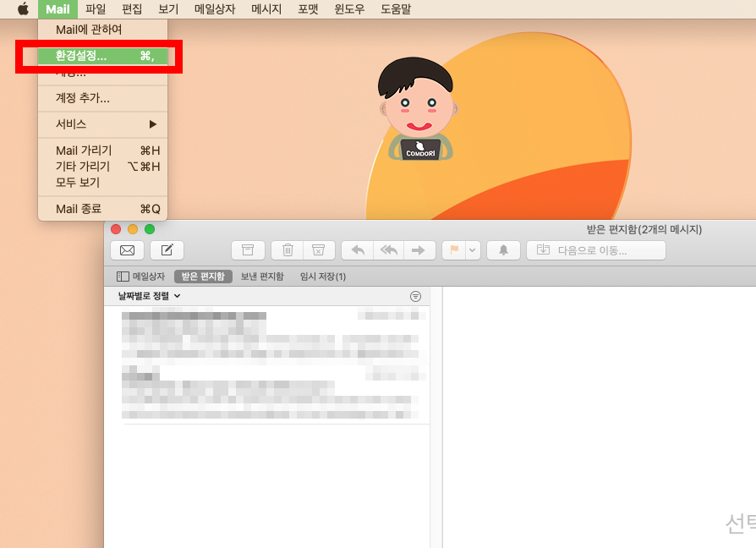This screenshot has height=548, width=756.
Task: Click the 다음으로 이동... move button
Action: point(596,250)
